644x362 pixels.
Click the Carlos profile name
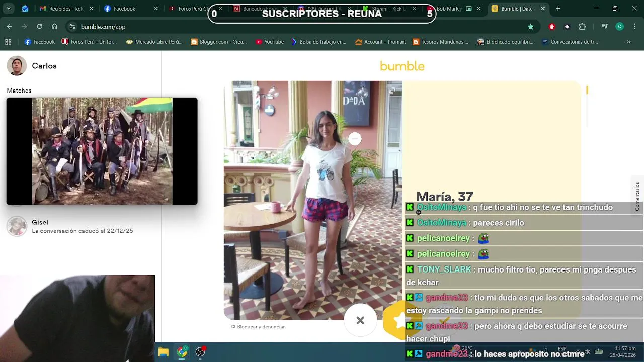pyautogui.click(x=44, y=66)
